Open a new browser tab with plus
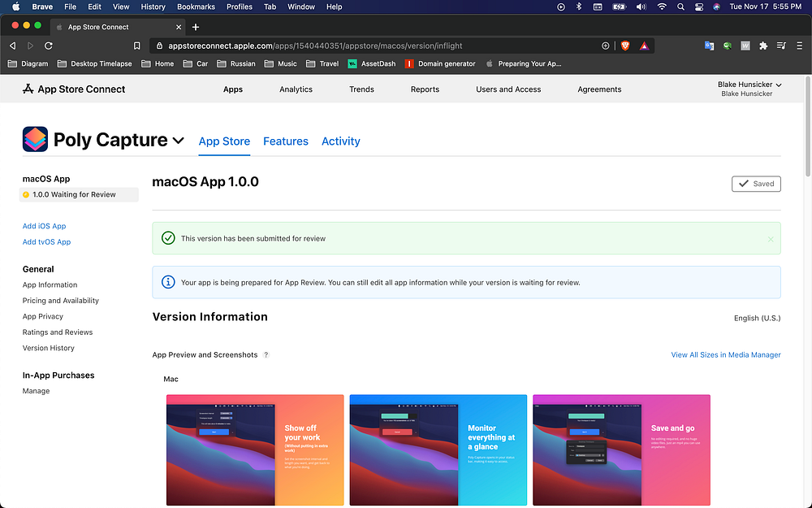This screenshot has height=508, width=812. click(x=196, y=27)
